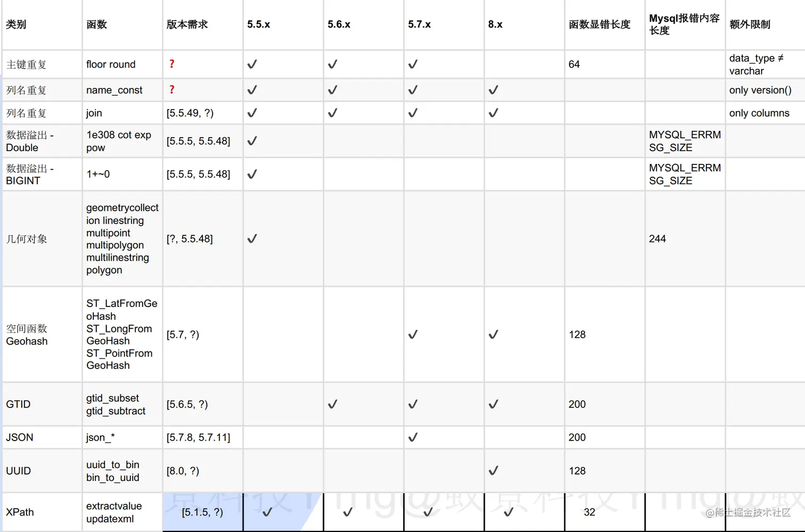Select the gtid_subset gtid_subtract cell
The image size is (805, 532).
coord(122,404)
